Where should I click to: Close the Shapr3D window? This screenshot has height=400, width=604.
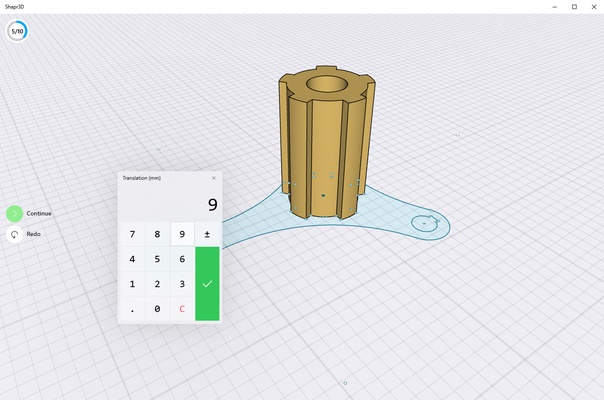(x=594, y=7)
